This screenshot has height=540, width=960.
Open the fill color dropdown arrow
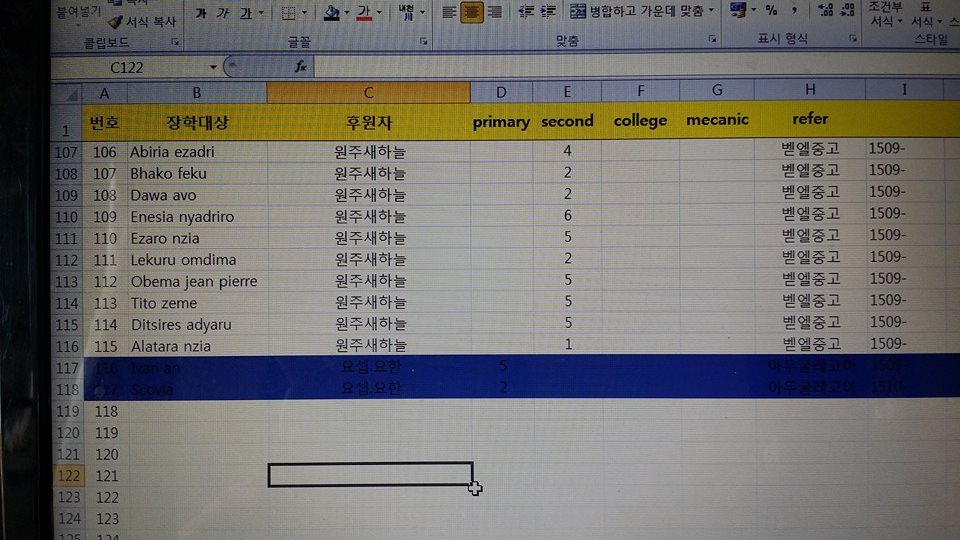click(348, 13)
